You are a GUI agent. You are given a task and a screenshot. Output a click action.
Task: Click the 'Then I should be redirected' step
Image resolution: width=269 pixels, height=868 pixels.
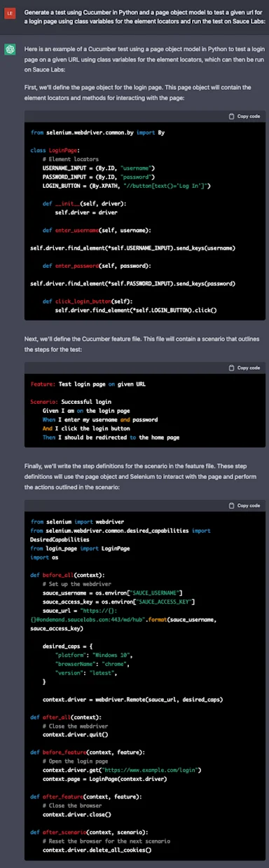click(x=111, y=437)
